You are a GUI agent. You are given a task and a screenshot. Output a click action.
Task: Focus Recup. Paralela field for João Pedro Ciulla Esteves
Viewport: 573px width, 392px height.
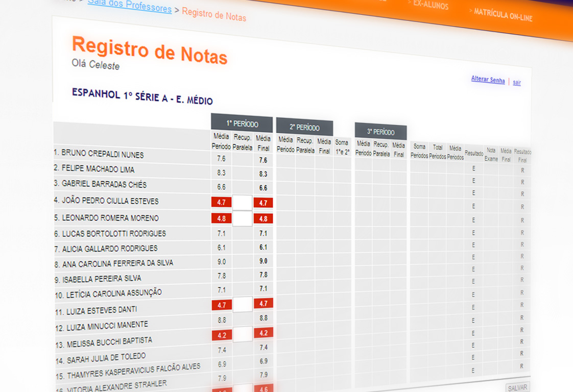point(243,203)
